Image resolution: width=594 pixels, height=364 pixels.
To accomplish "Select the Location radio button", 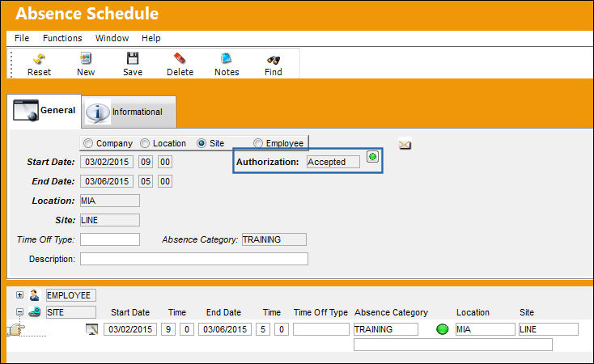I will (145, 143).
